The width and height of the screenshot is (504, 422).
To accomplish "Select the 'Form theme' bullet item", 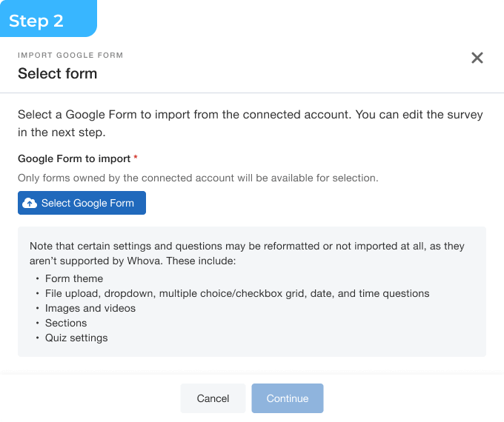I will click(74, 278).
